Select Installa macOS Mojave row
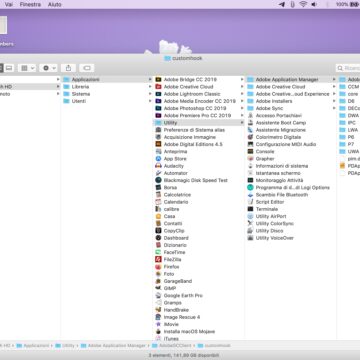 pos(199,332)
